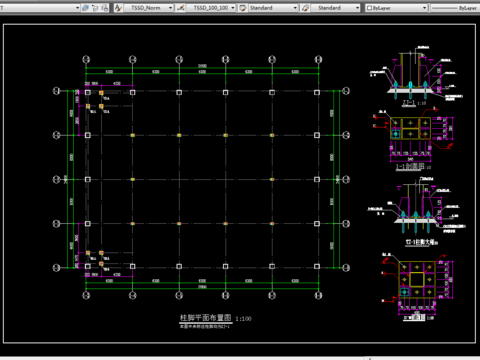Expand the layer list dropdown arrow
The width and height of the screenshot is (480, 360).
pyautogui.click(x=77, y=8)
